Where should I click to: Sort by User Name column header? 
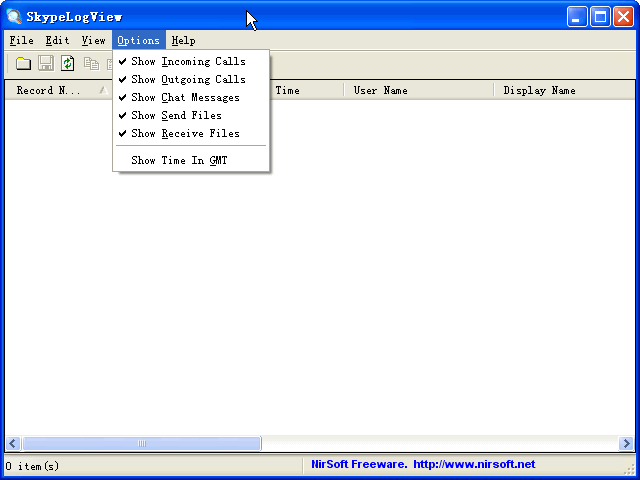419,90
